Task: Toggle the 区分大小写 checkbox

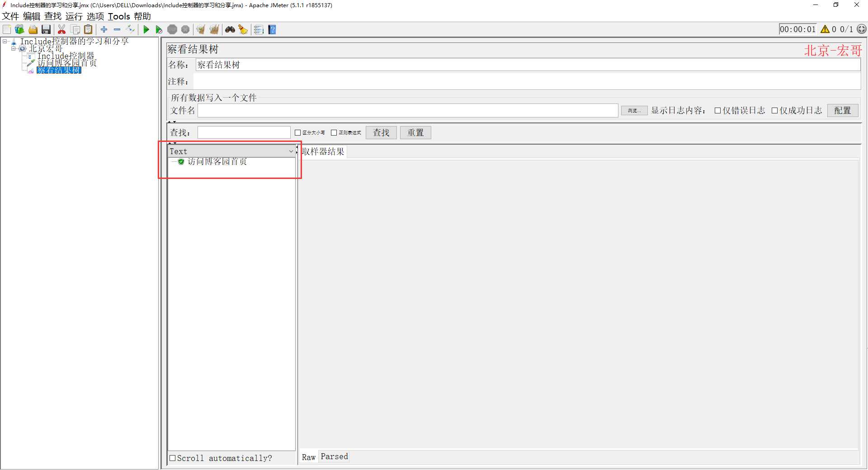Action: point(297,133)
